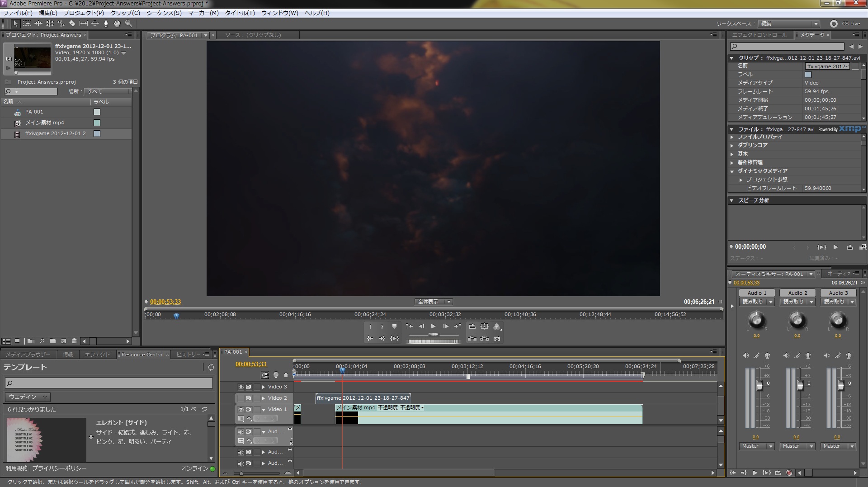Click the timeline timecode 00;00;53;33
This screenshot has width=868, height=487.
[251, 364]
